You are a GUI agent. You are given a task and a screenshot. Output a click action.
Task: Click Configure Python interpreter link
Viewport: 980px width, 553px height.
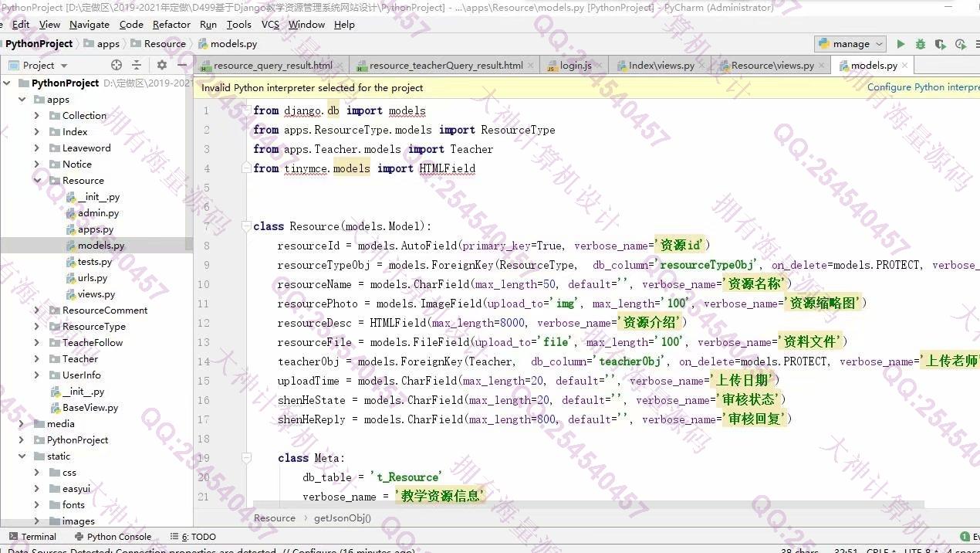point(922,87)
